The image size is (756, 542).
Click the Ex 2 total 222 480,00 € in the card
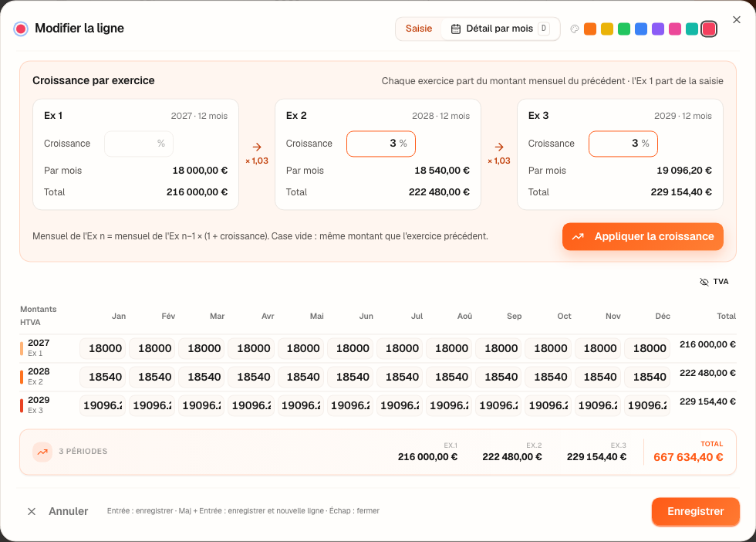point(439,192)
